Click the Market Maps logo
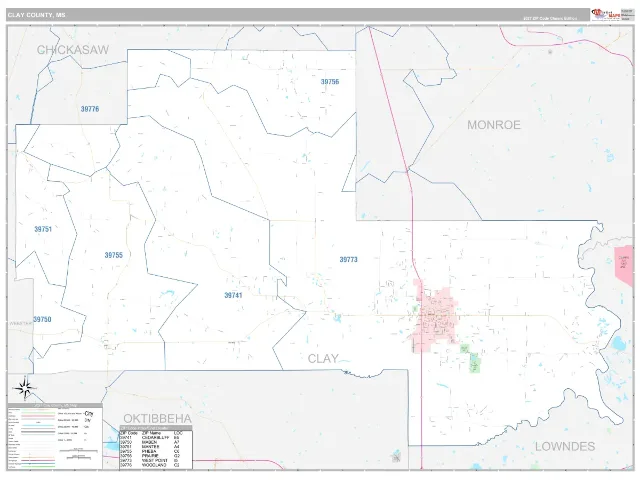Image resolution: width=640 pixels, height=480 pixels. coord(606,14)
